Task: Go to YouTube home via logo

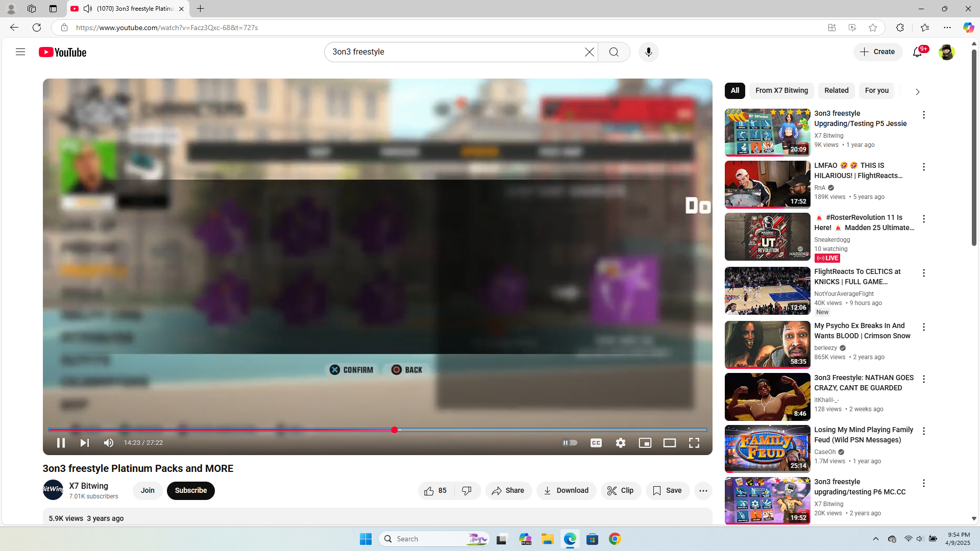Action: pos(62,52)
